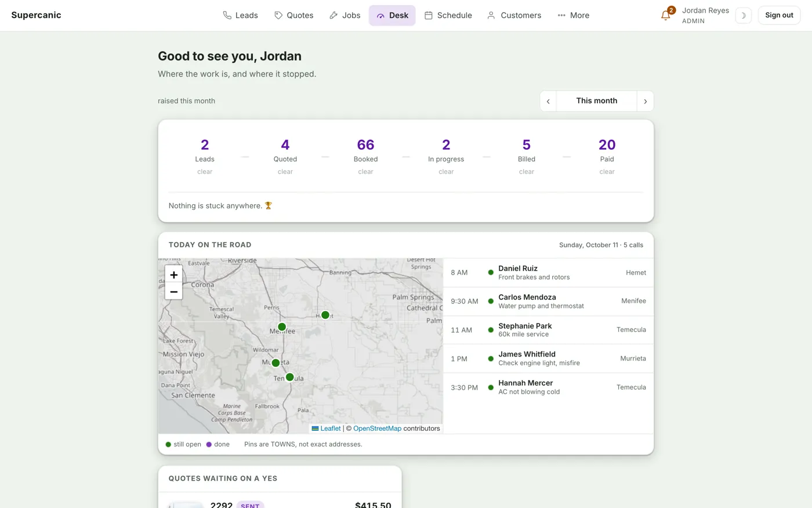Viewport: 812px width, 508px height.
Task: Open the OpenStreetMap link
Action: click(377, 428)
